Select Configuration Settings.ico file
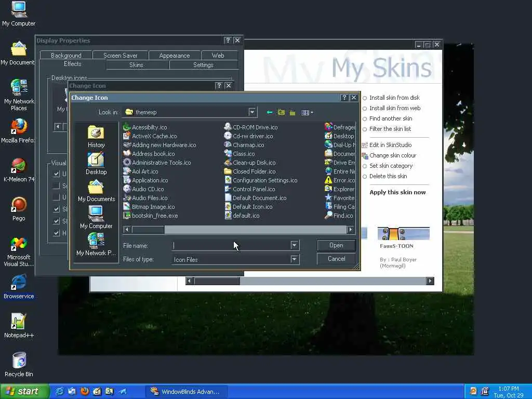Image resolution: width=532 pixels, height=399 pixels. pos(261,180)
